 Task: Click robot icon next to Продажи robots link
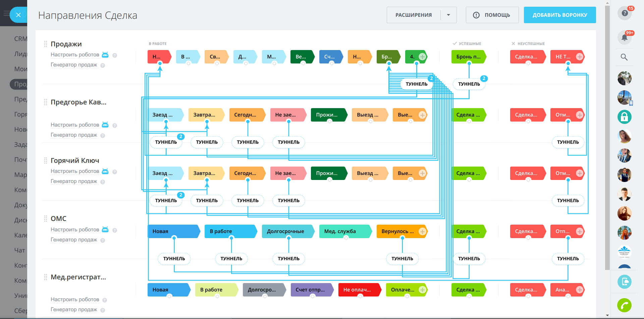(105, 55)
